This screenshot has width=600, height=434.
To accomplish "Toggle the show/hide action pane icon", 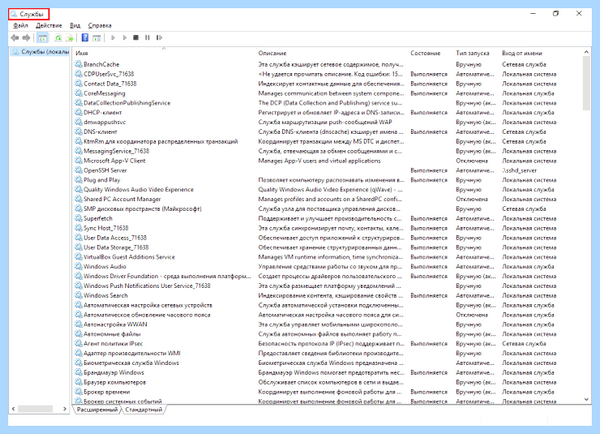I will coord(97,38).
